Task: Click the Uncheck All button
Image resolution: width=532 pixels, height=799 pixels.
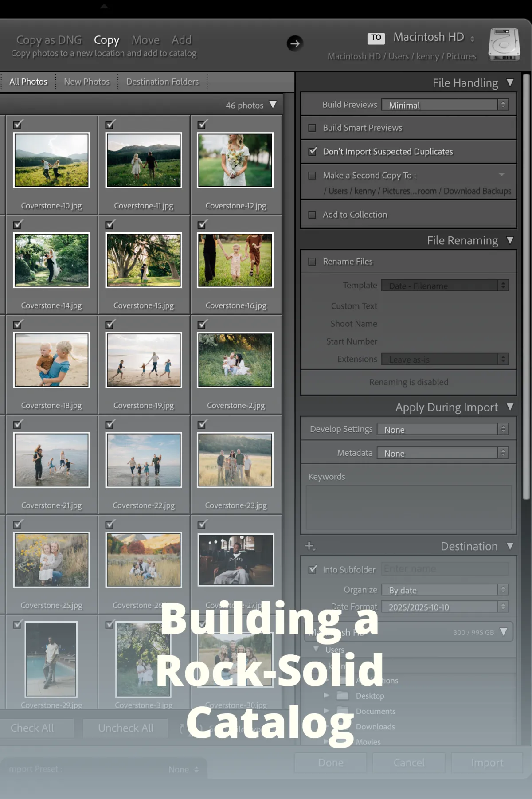Action: [x=125, y=728]
